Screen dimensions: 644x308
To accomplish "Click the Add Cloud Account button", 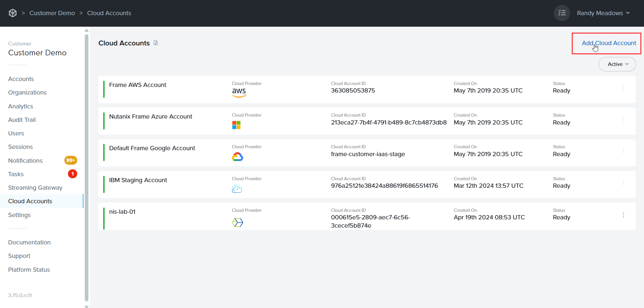I will tap(609, 43).
